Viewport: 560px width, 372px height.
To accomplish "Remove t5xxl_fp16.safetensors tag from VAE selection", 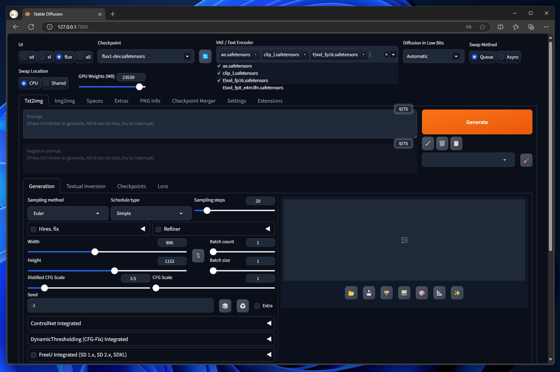I will click(363, 55).
